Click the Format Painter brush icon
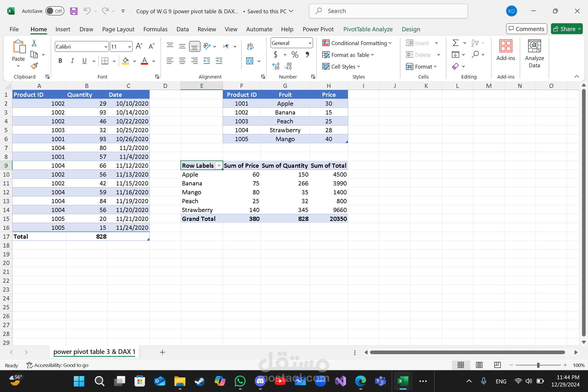Screen dimensions: 588x392 [34, 66]
